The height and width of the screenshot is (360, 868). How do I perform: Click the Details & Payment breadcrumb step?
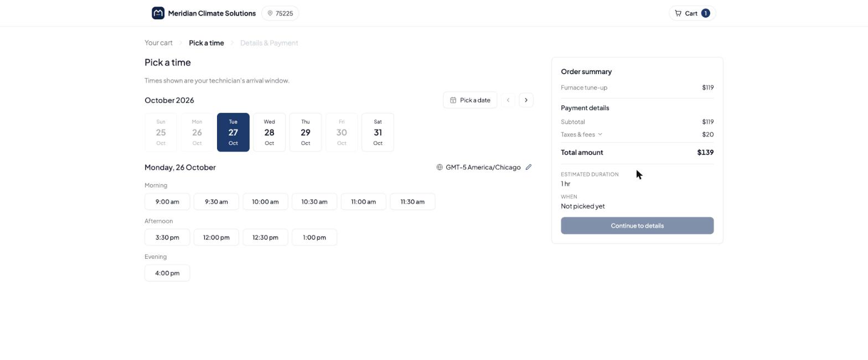(x=269, y=43)
